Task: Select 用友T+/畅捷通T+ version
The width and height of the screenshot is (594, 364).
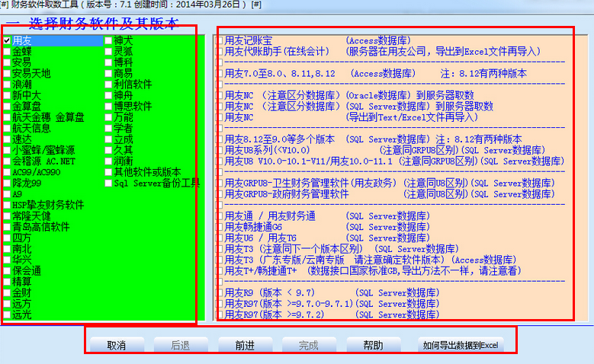Action: 219,271
